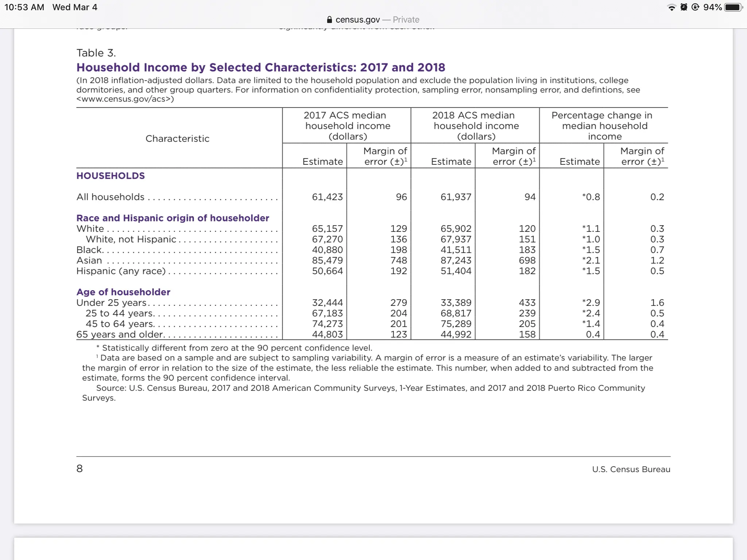The height and width of the screenshot is (560, 747).
Task: Tap the page number 8 footer
Action: tap(80, 468)
